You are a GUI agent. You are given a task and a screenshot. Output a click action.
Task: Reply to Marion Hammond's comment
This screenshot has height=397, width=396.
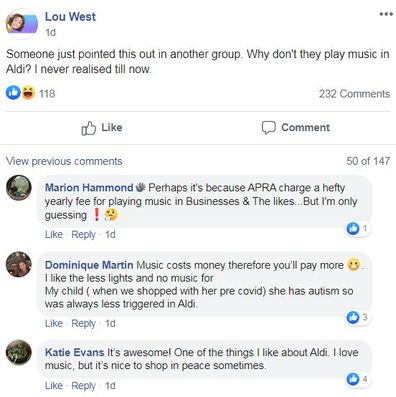click(x=83, y=235)
